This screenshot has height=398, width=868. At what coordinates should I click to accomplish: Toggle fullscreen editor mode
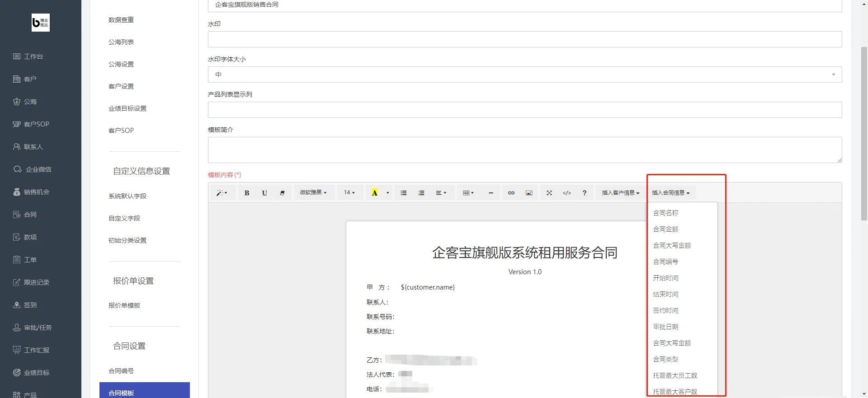click(x=549, y=193)
